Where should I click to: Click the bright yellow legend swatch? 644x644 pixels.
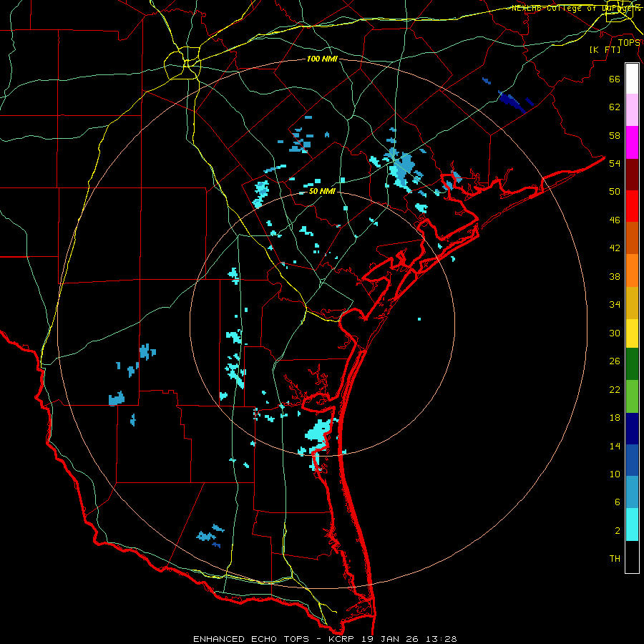click(x=632, y=333)
